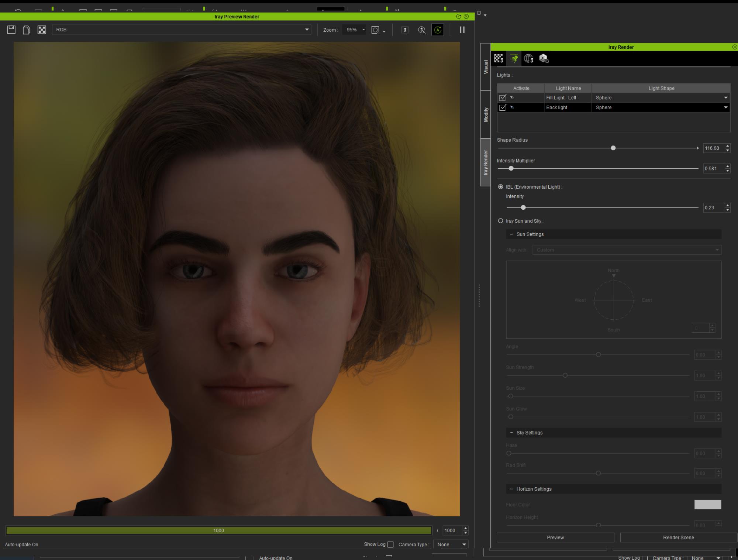Select Iray Sun and Sky radio button
Viewport: 738px width, 560px height.
coord(500,221)
